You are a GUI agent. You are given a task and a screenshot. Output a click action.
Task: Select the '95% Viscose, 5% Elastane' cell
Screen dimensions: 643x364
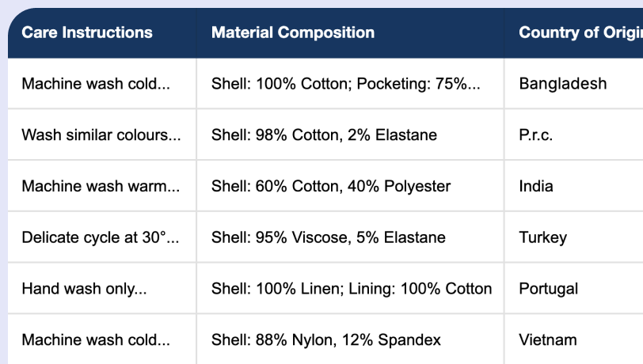[x=329, y=237]
